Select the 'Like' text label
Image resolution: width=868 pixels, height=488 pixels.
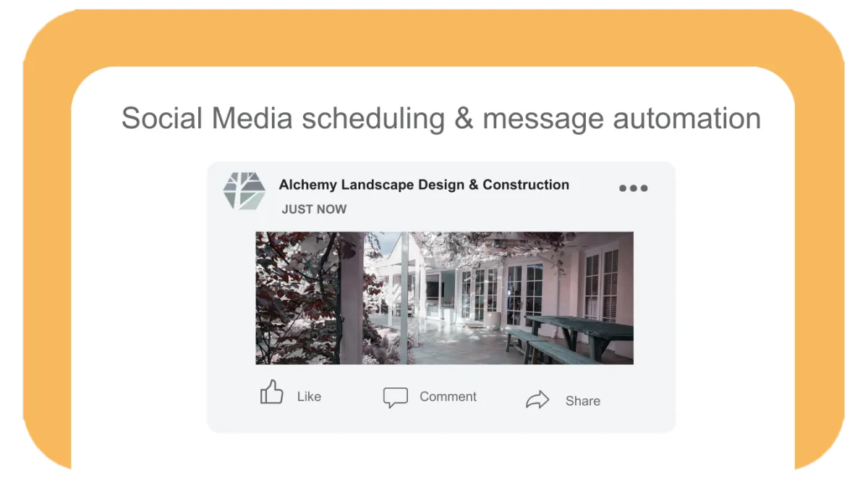[309, 397]
